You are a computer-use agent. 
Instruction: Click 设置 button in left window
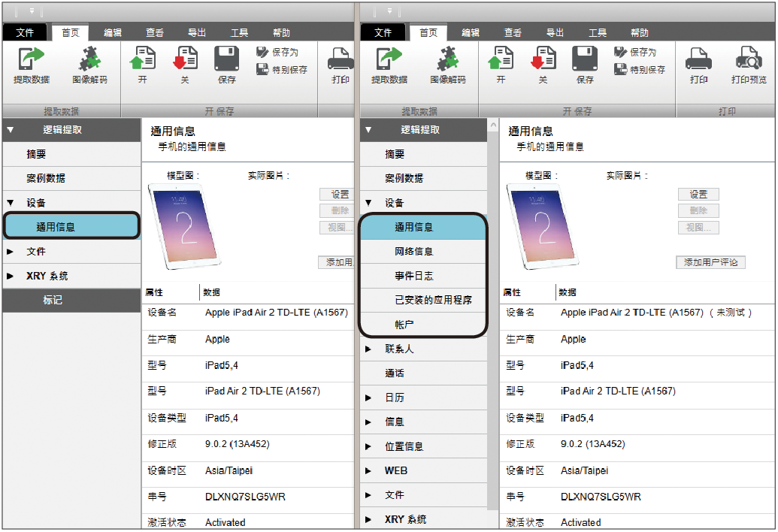tap(338, 195)
